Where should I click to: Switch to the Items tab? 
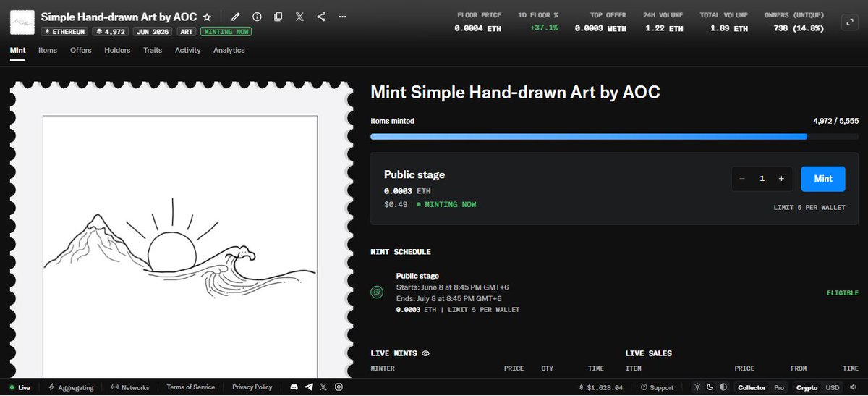(x=48, y=51)
